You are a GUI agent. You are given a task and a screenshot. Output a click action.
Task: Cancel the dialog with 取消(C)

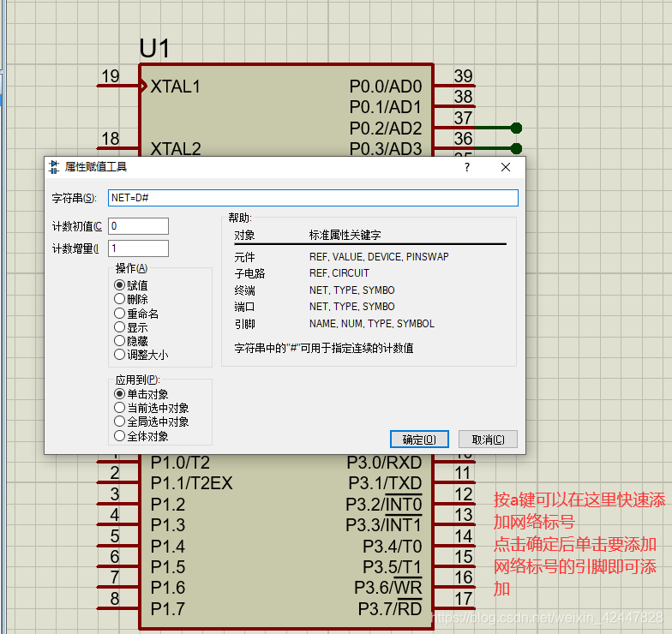(488, 439)
